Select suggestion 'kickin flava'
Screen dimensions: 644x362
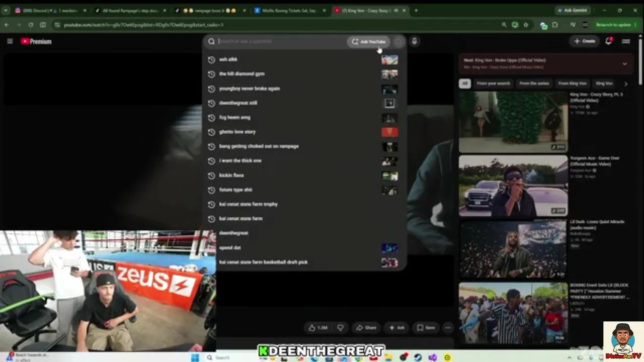[305, 175]
